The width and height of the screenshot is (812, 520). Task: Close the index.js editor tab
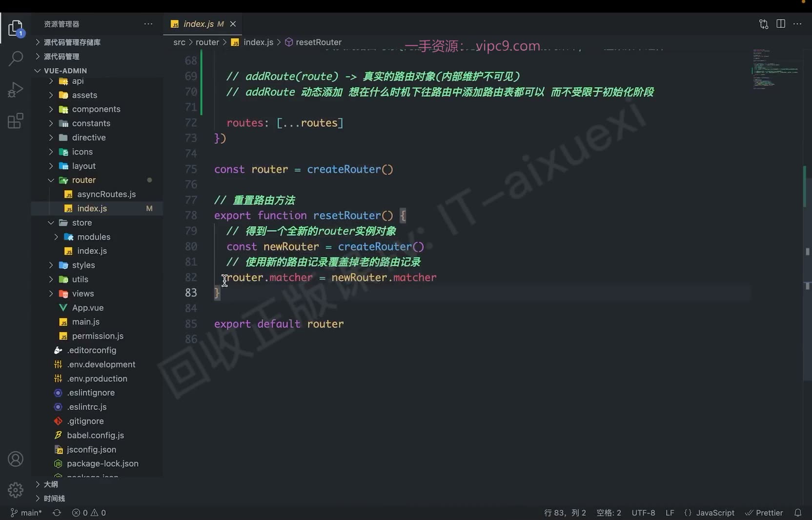pos(233,24)
